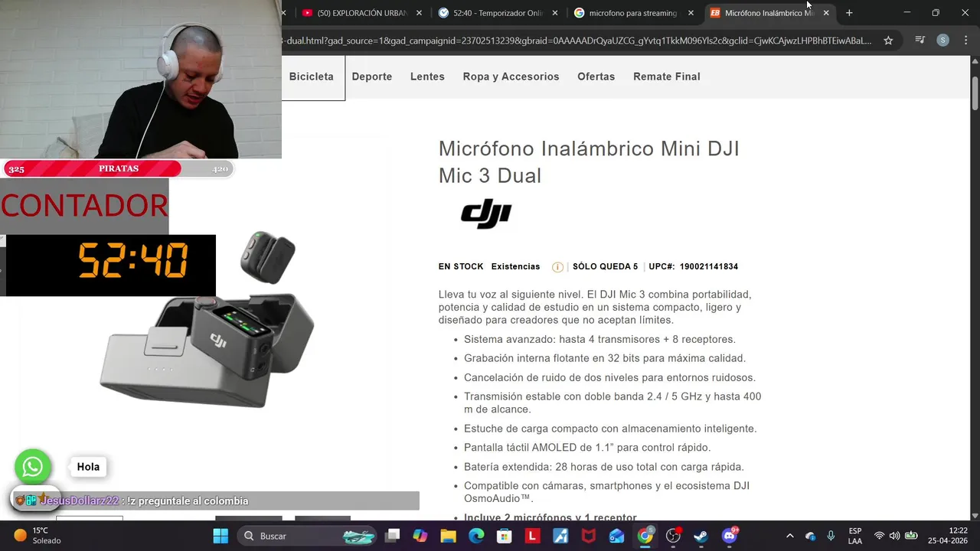Open the Bicicleta menu

[x=312, y=77]
